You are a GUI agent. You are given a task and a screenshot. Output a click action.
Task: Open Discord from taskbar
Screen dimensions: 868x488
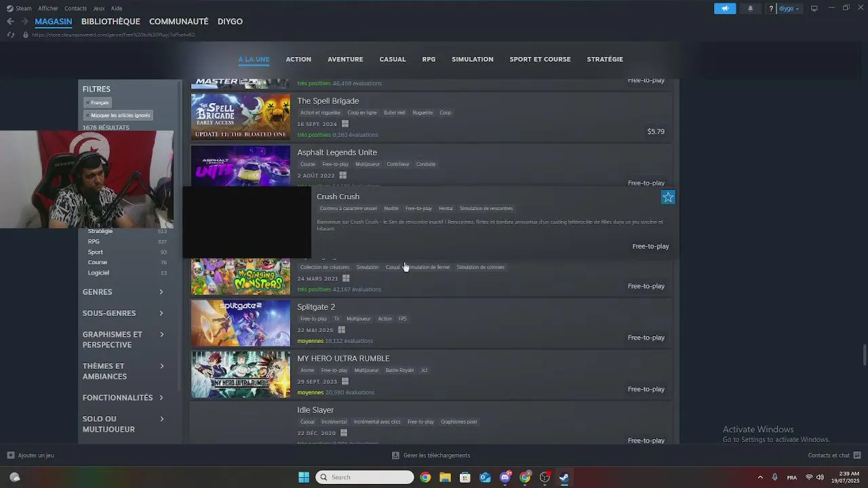tap(505, 477)
